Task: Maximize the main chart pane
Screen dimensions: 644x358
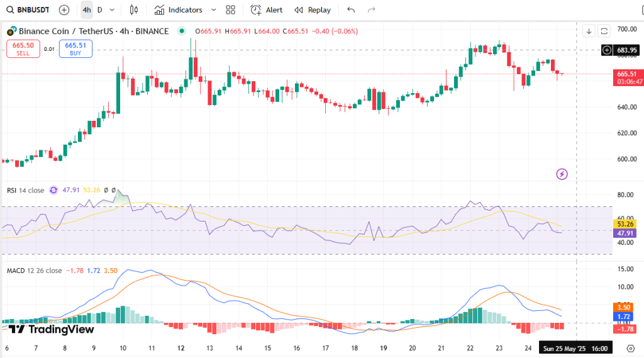Action: click(604, 31)
